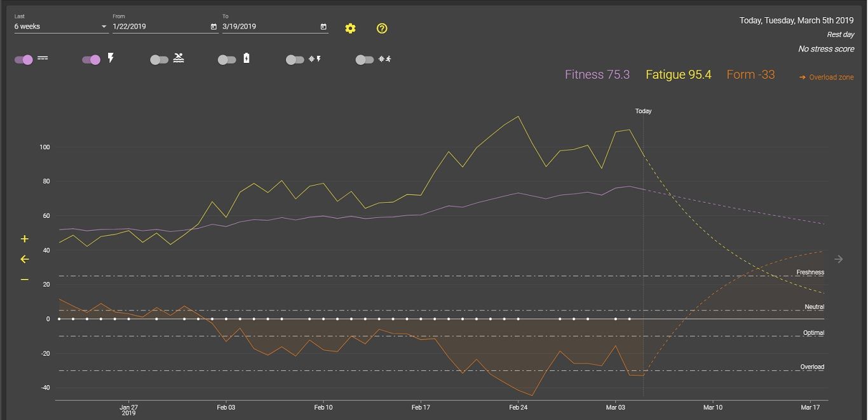Open the From date calendar picker
868x420 pixels.
click(x=214, y=27)
